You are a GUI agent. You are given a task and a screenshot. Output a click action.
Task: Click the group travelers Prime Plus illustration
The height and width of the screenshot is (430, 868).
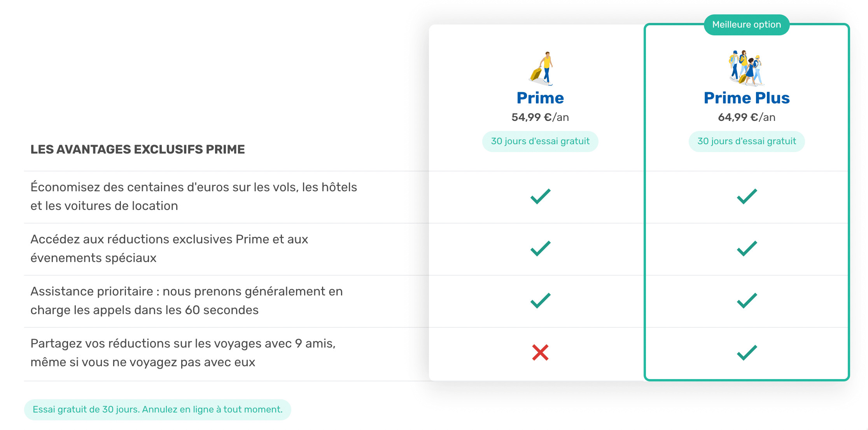click(x=746, y=68)
